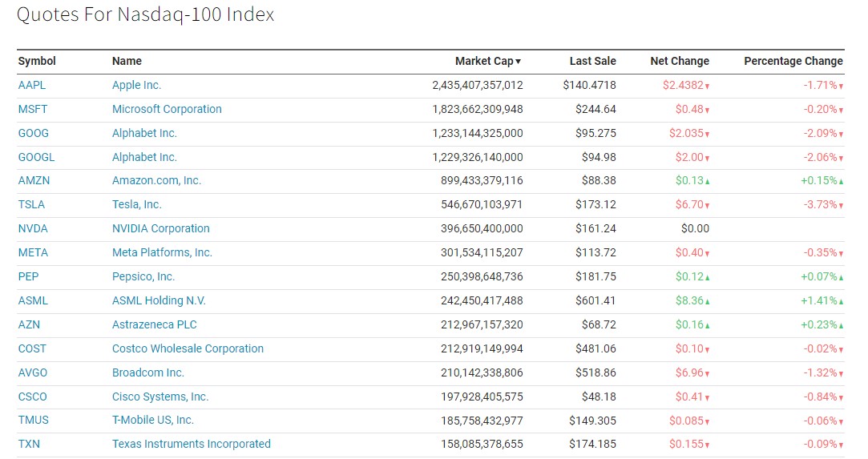The height and width of the screenshot is (459, 868).
Task: Click the down arrow next to Apple's $2.4382
Action: [x=707, y=87]
